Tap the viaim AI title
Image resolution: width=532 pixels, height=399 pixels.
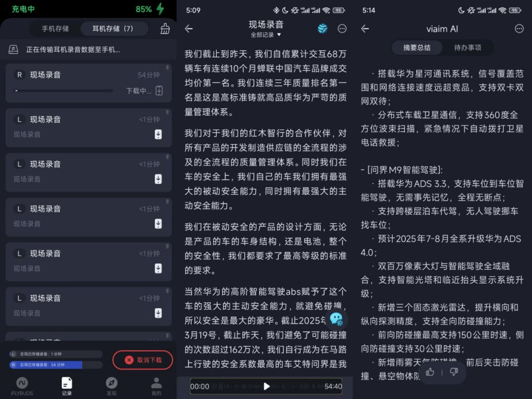click(x=442, y=29)
